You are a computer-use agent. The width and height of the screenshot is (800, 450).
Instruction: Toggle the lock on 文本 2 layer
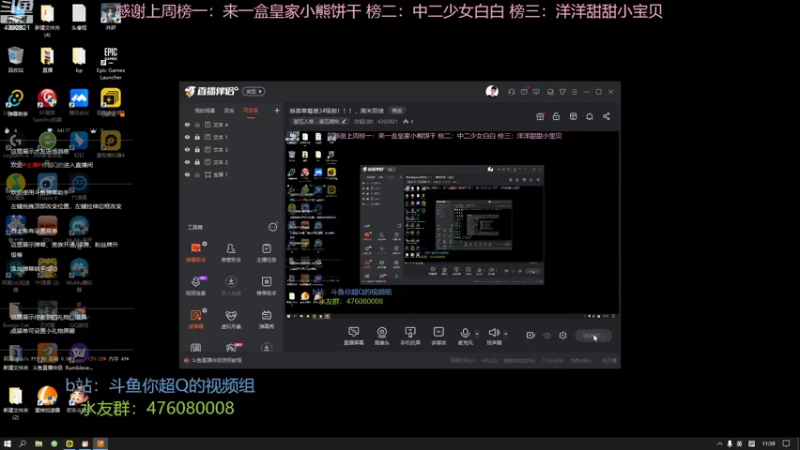tap(197, 162)
